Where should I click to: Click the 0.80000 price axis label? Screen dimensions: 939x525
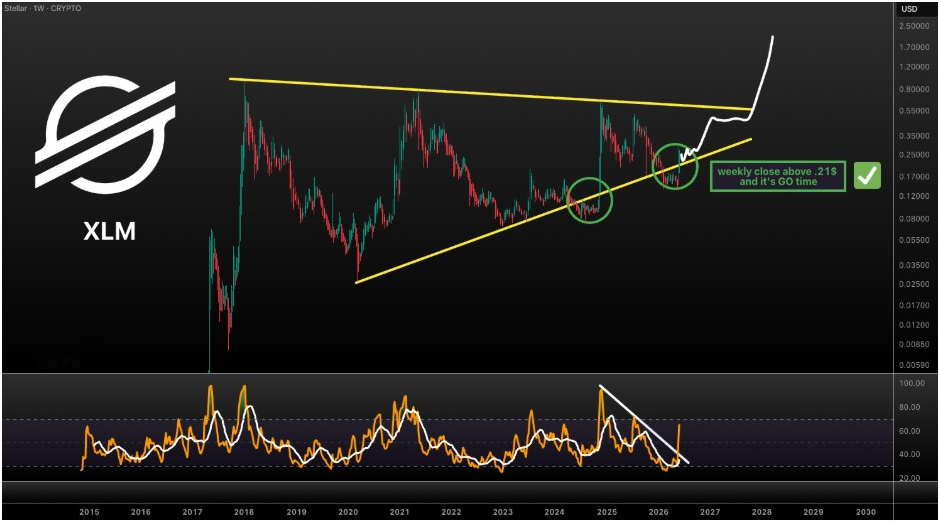(913, 89)
